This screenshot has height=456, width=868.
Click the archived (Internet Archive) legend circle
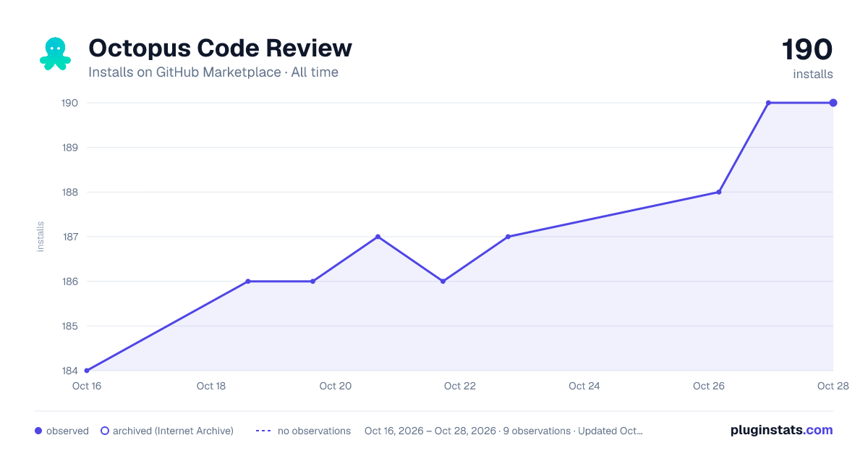click(105, 431)
